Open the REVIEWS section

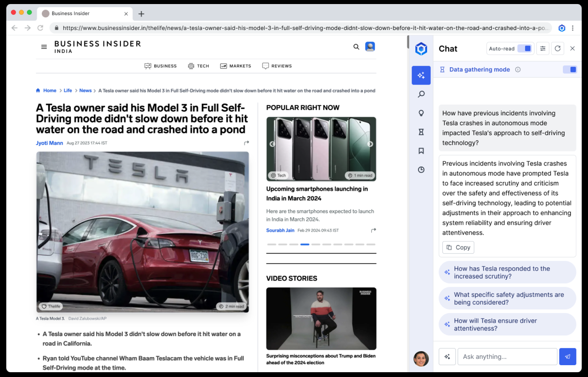point(277,66)
